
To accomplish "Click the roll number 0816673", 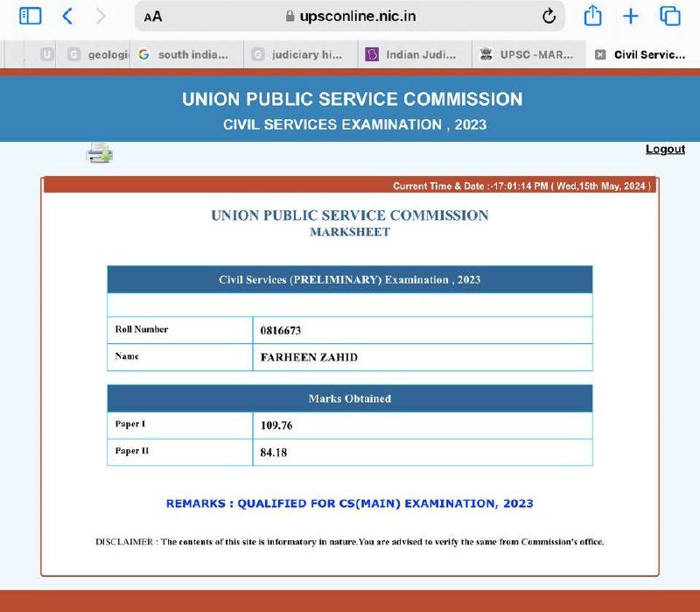I will [x=281, y=331].
